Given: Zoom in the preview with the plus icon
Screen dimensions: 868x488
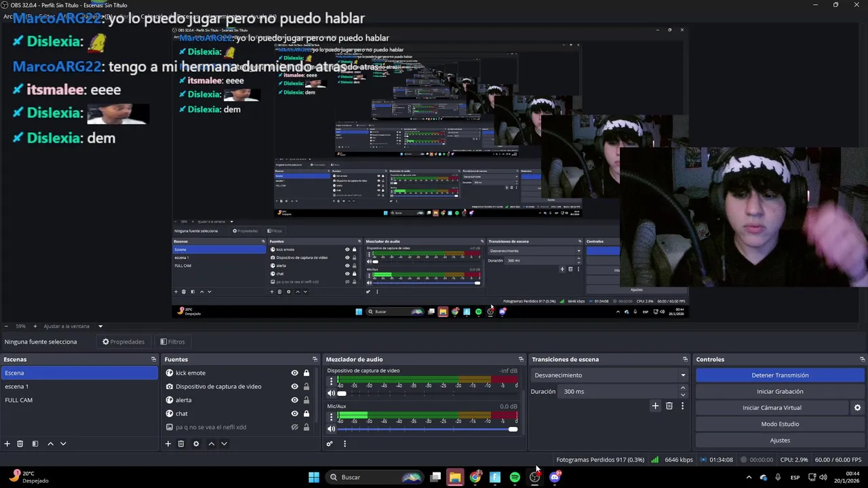Looking at the screenshot, I should [35, 327].
